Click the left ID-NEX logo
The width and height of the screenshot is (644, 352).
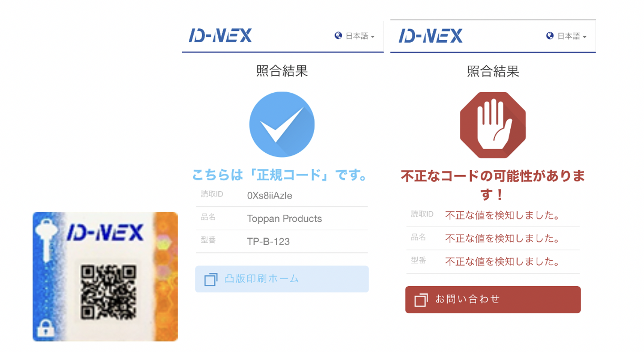pyautogui.click(x=220, y=35)
